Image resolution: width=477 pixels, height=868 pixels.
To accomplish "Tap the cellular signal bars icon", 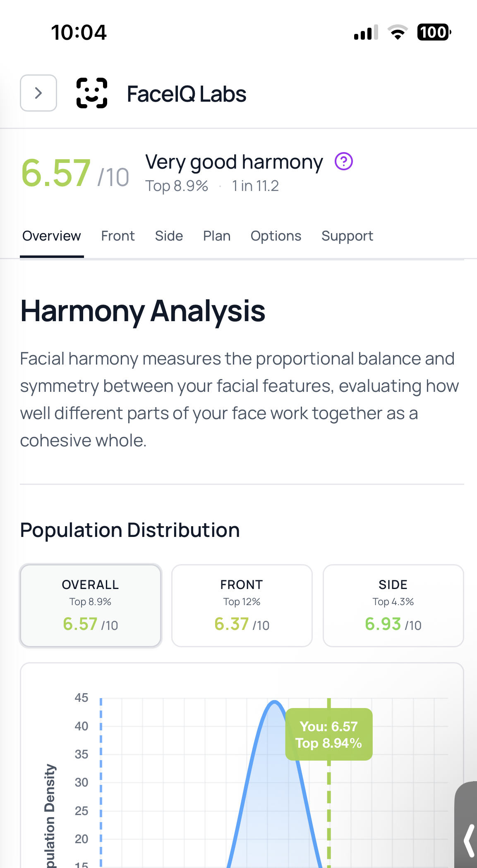I will tap(366, 32).
